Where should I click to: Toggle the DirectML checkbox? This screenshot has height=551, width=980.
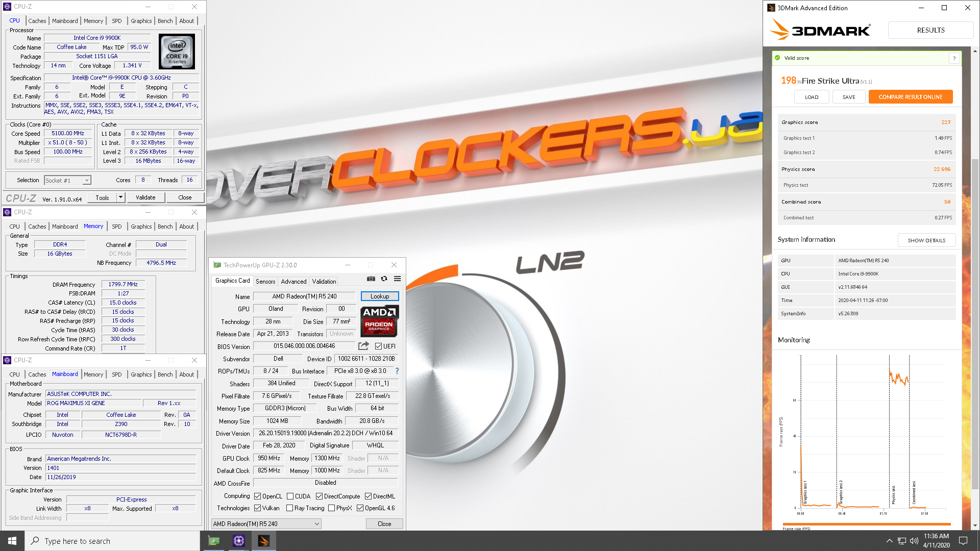(368, 496)
